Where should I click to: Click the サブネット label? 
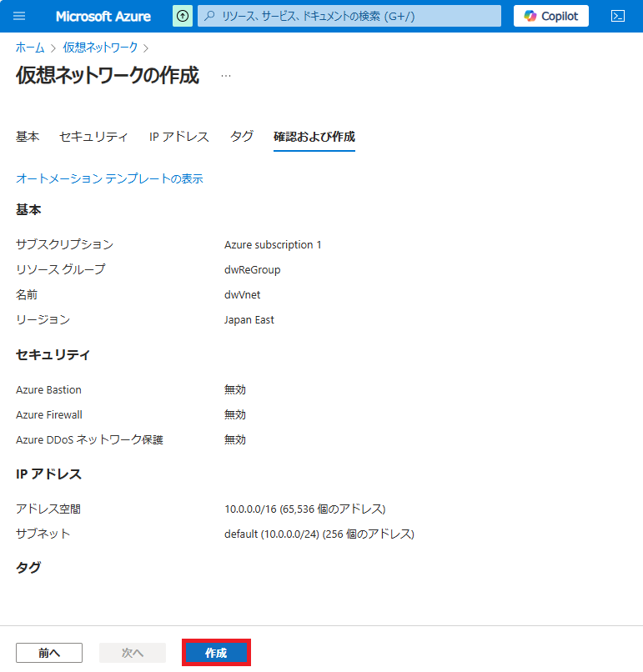pos(43,534)
